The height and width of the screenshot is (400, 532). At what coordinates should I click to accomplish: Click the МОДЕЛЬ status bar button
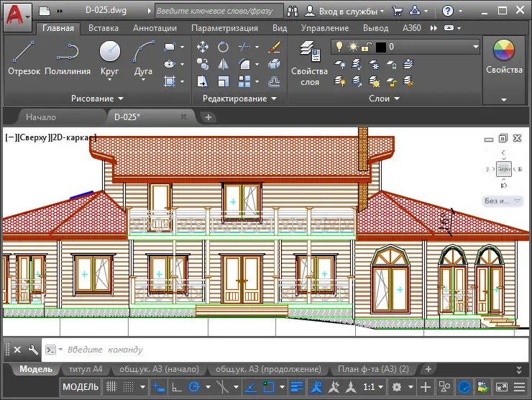tap(81, 387)
